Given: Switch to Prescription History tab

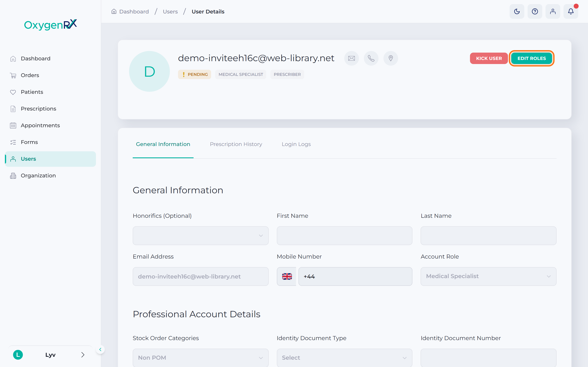Looking at the screenshot, I should tap(236, 144).
